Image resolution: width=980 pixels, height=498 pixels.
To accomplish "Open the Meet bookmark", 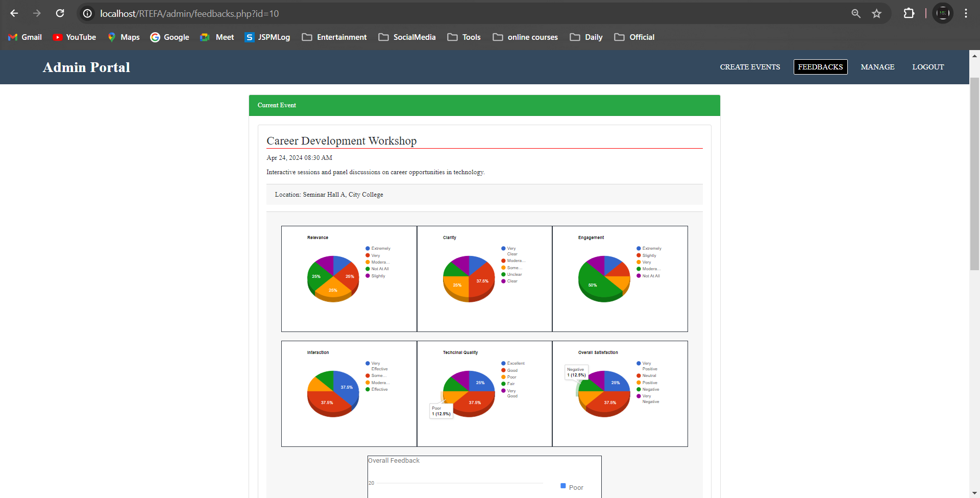I will coord(217,37).
